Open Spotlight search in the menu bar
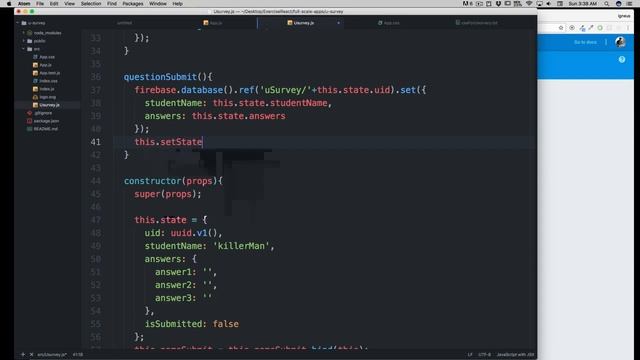The image size is (640, 360). [x=607, y=4]
